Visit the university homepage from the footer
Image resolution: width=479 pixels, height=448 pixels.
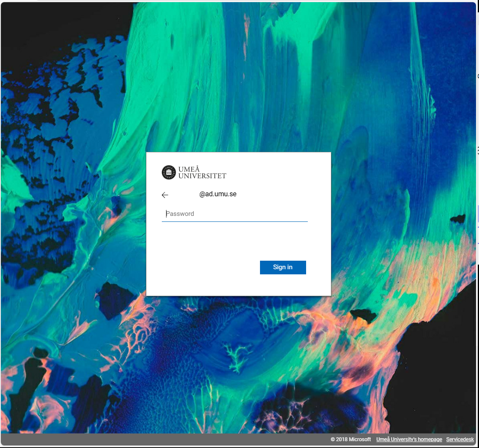tap(409, 439)
